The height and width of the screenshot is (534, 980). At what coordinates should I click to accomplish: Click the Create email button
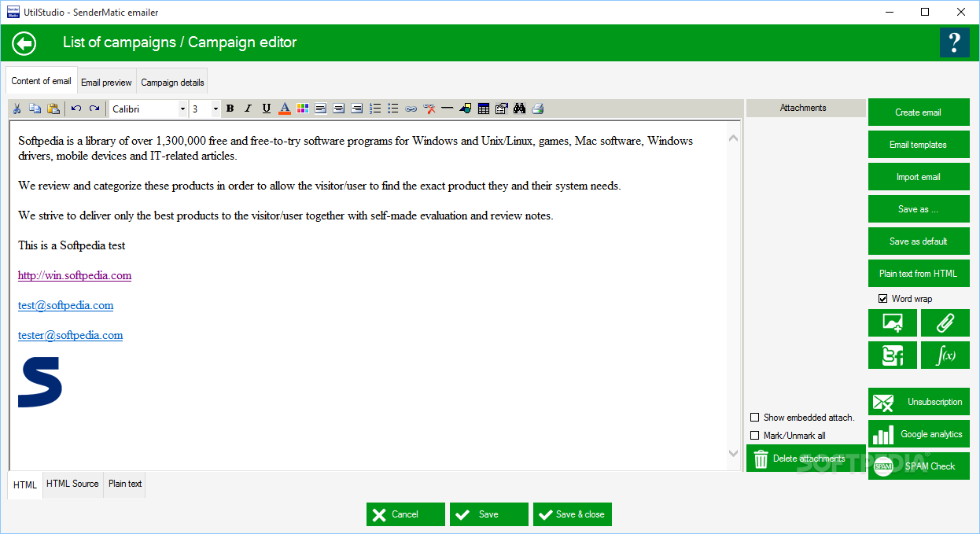(x=919, y=112)
